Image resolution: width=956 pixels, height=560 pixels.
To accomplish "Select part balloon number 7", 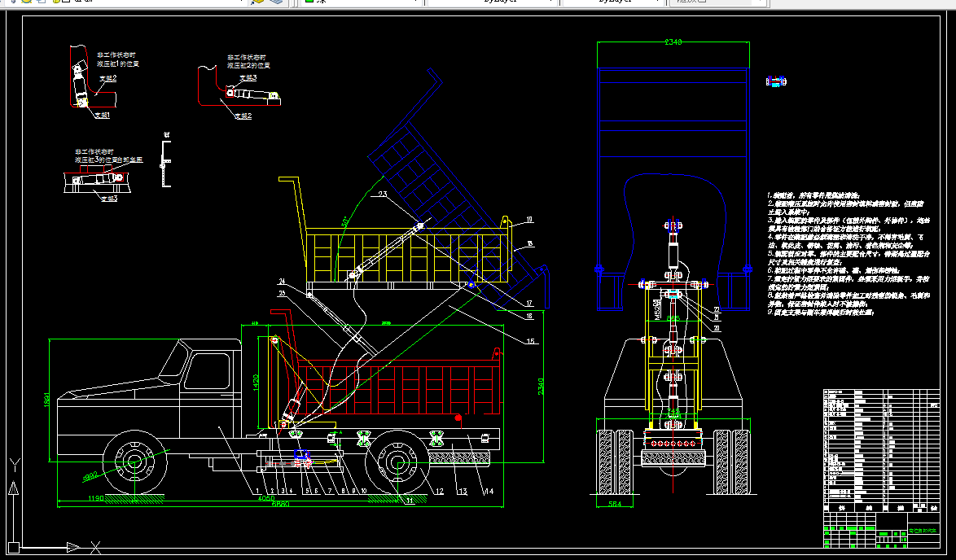I will click(x=330, y=491).
